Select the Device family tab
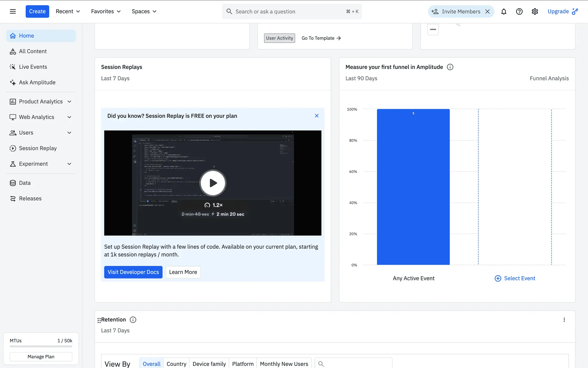Viewport: 588px width, 368px height. click(209, 364)
